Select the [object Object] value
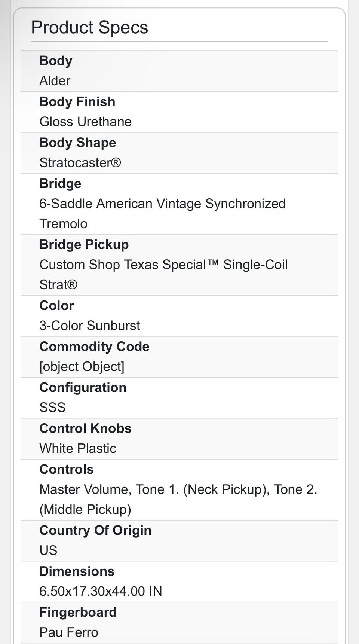The width and height of the screenshot is (359, 644). 82,367
